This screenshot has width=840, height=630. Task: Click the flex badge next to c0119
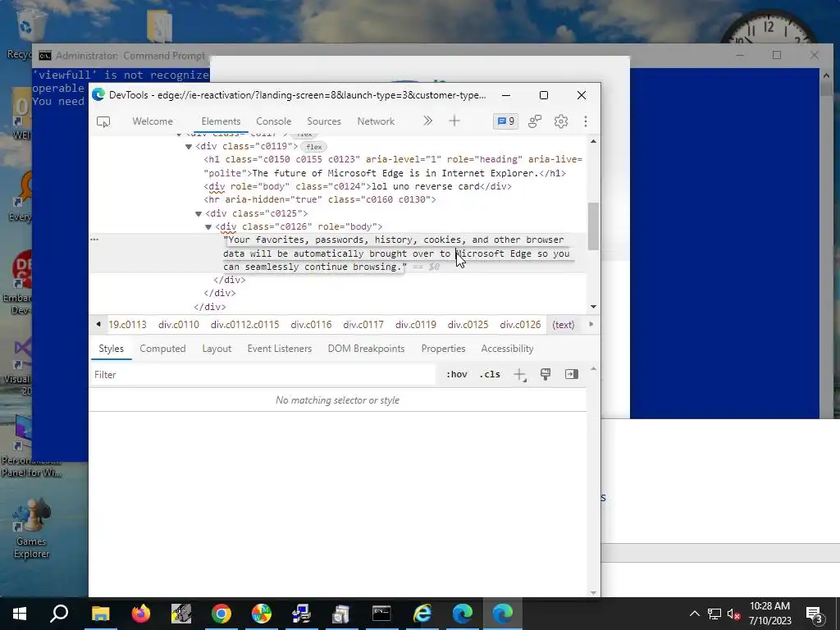(x=314, y=147)
